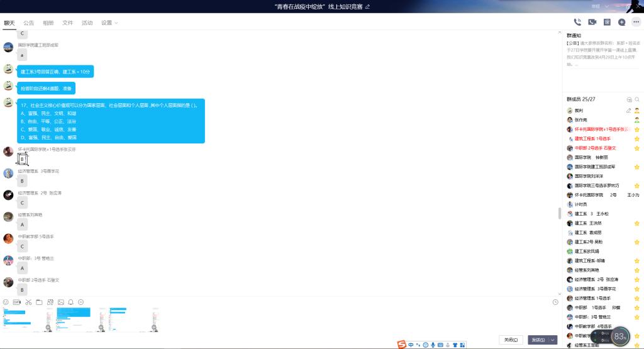This screenshot has width=644, height=349.
Task: Open the three-dots more options menu
Action: click(636, 22)
